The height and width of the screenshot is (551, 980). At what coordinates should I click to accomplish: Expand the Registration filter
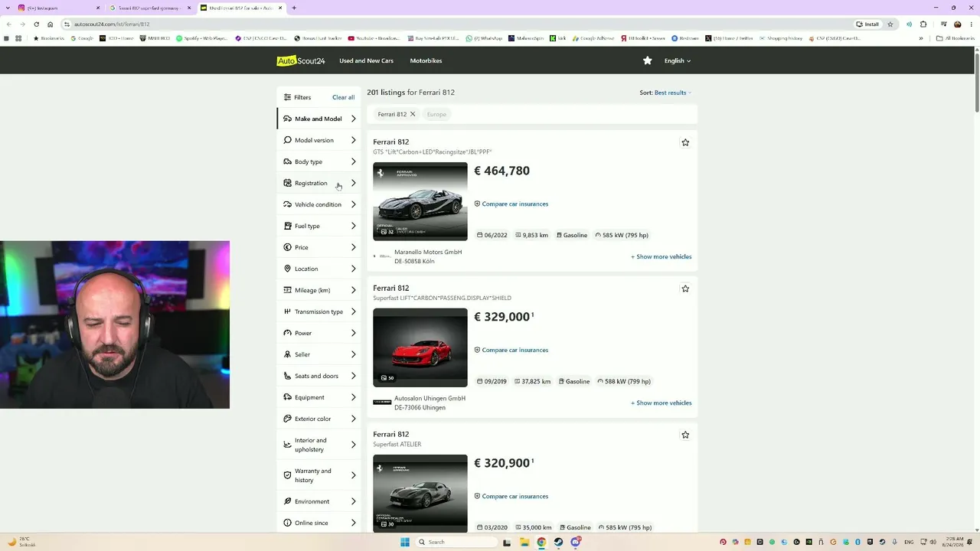point(319,183)
